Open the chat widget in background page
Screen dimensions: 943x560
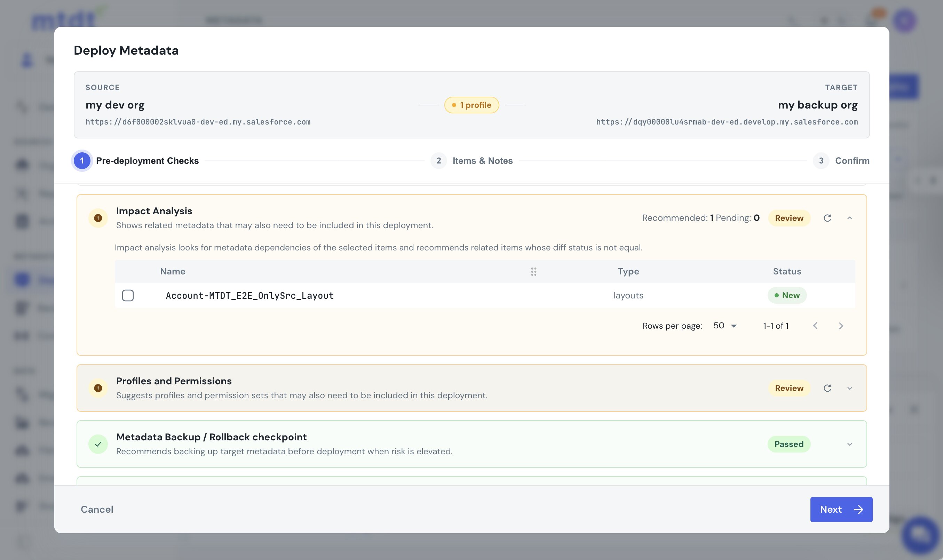(x=920, y=535)
